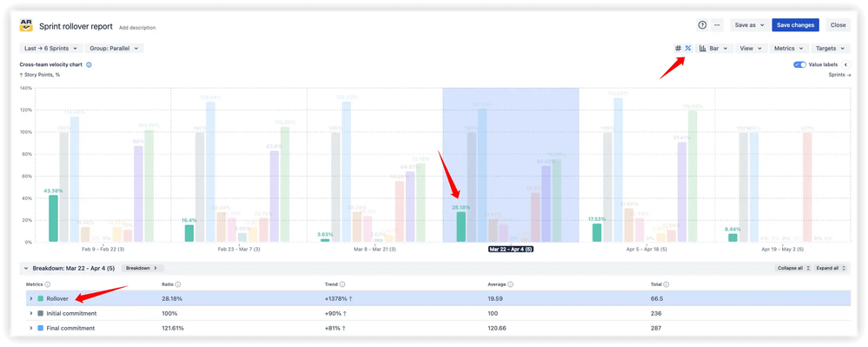Click the Initial commitment total 236
Screen dimensions: 868x347
[x=656, y=313]
